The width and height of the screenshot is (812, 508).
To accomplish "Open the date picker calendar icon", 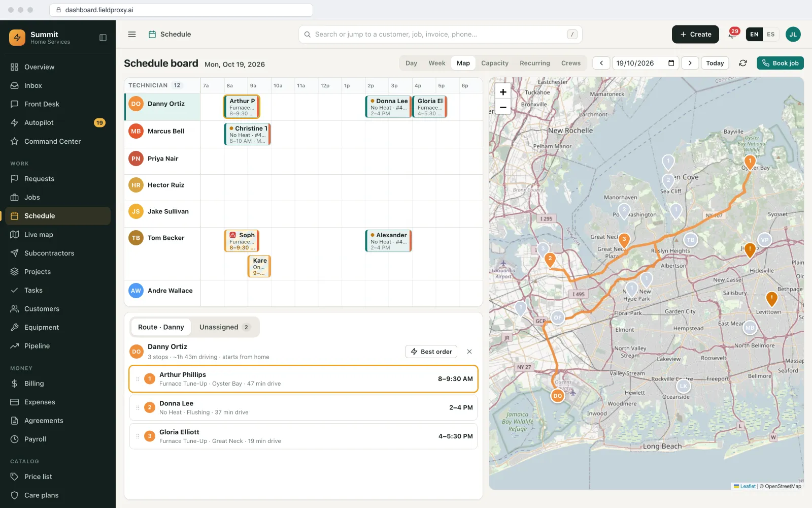I will tap(671, 63).
